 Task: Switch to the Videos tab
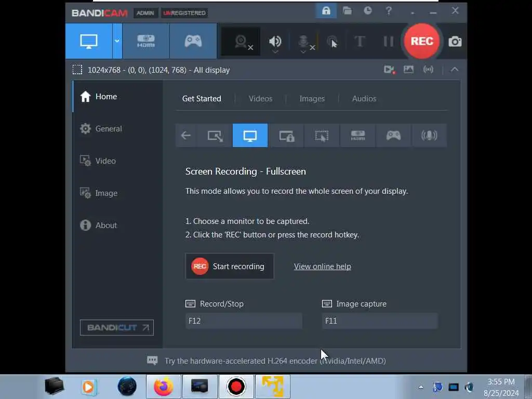coord(260,99)
